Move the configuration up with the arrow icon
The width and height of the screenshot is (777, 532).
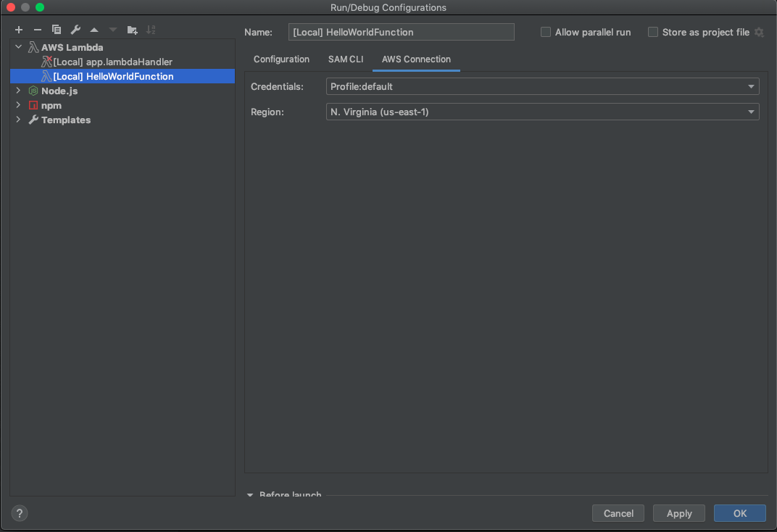(x=94, y=30)
